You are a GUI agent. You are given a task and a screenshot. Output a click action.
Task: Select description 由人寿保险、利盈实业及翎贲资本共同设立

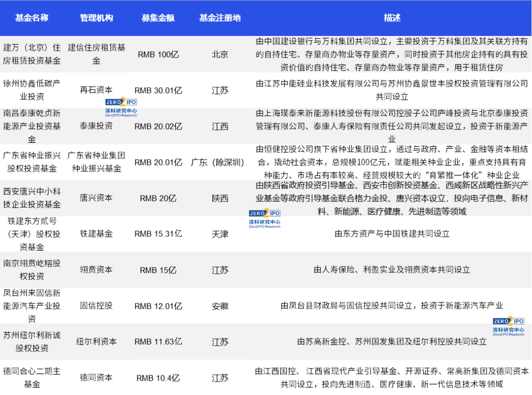click(x=392, y=269)
